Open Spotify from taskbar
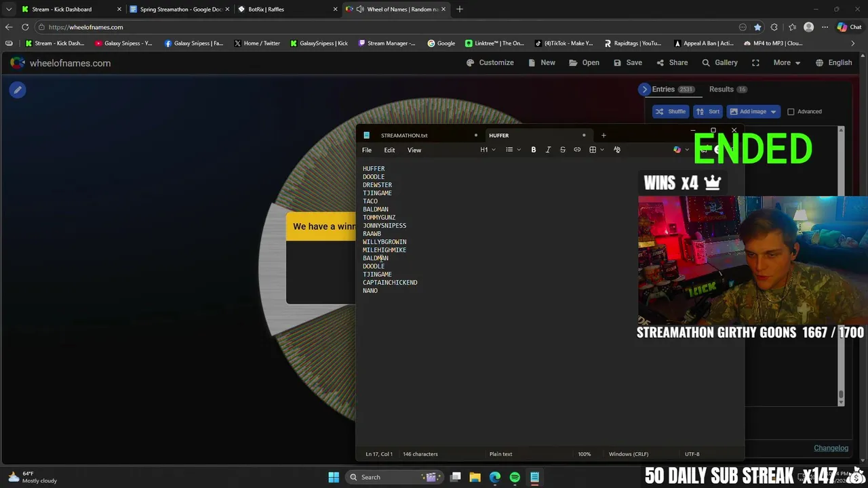 coord(515,477)
